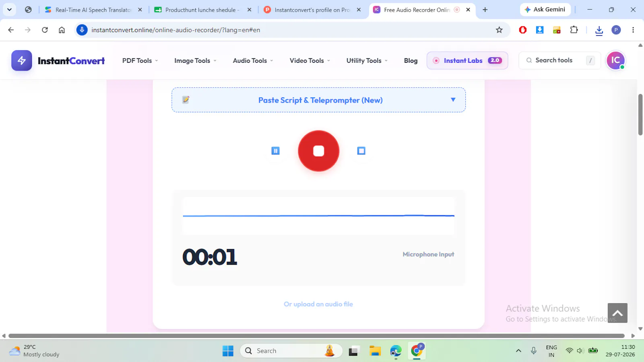Click the taskbar Search box
This screenshot has width=644, height=362.
[291, 351]
